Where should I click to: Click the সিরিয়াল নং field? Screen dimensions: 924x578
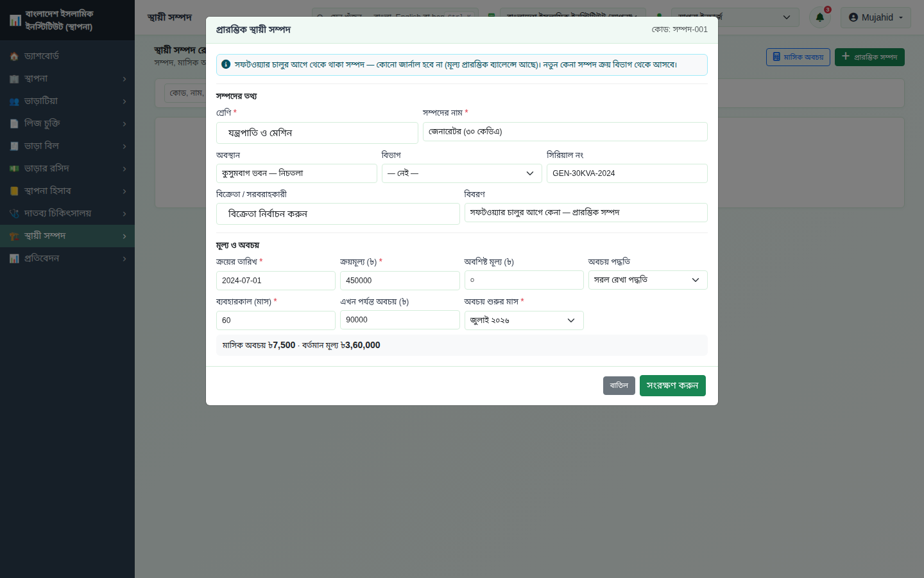click(627, 173)
